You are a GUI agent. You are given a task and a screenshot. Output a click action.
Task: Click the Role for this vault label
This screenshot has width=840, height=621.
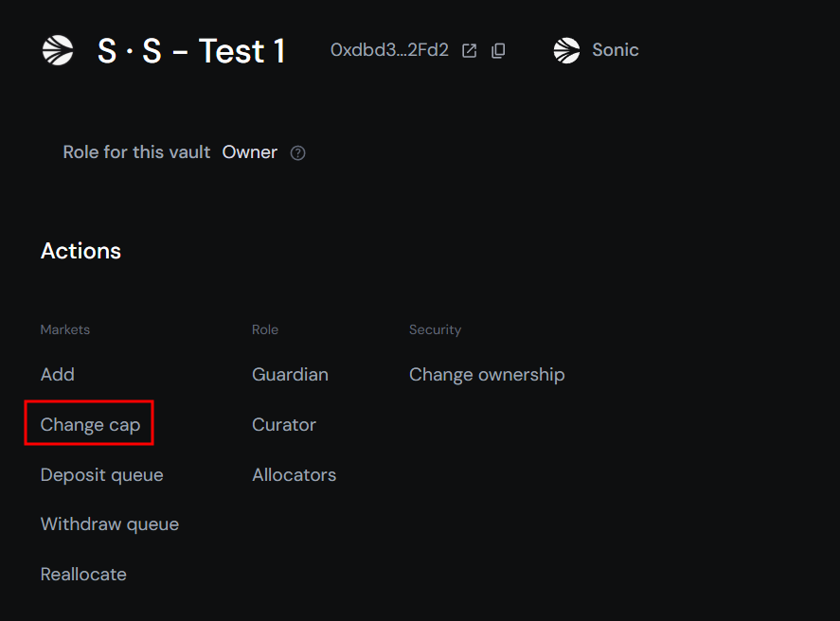(136, 152)
